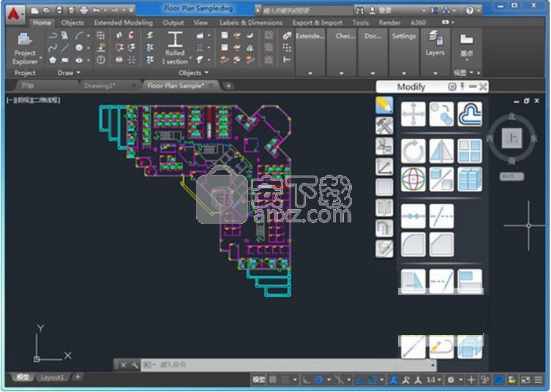
Task: Select the Rolled I section tool
Action: click(x=175, y=48)
